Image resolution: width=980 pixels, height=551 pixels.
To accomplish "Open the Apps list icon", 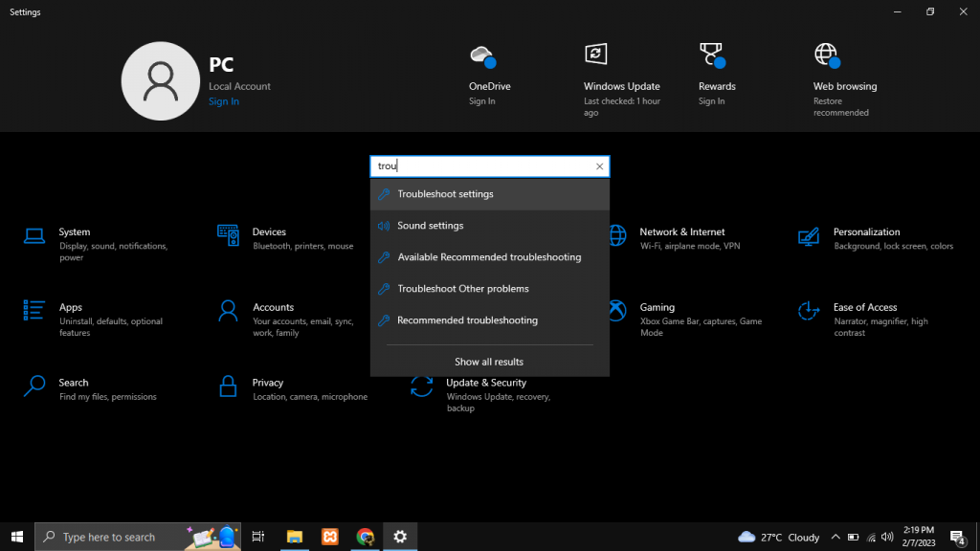I will click(33, 310).
